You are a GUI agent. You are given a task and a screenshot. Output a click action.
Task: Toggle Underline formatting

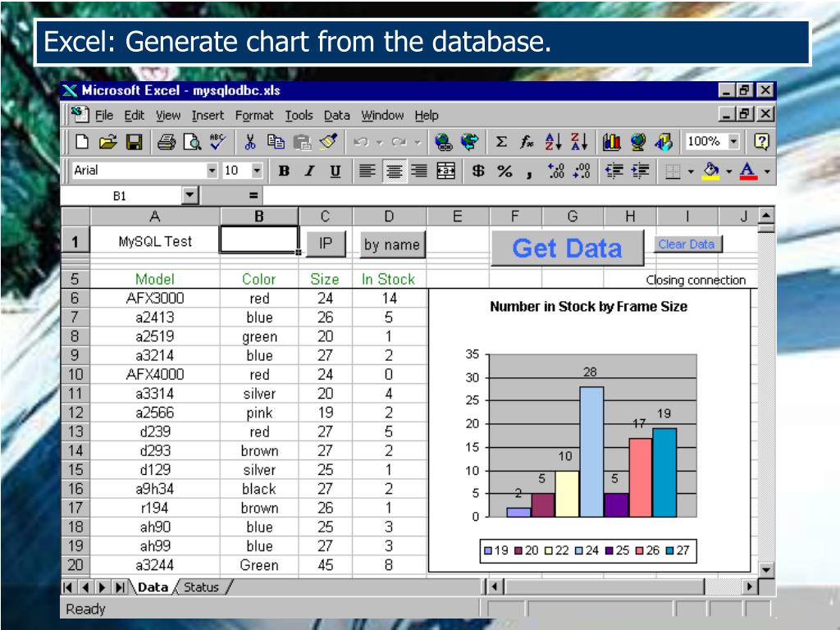[336, 171]
